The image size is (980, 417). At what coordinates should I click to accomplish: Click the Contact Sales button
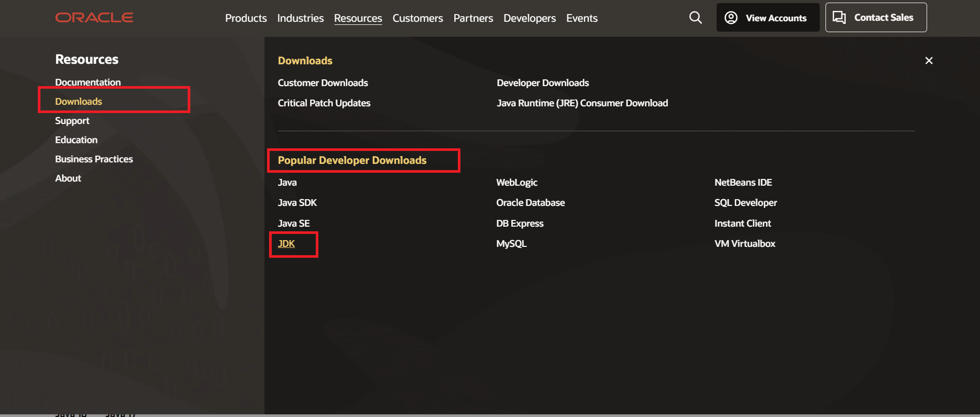876,18
